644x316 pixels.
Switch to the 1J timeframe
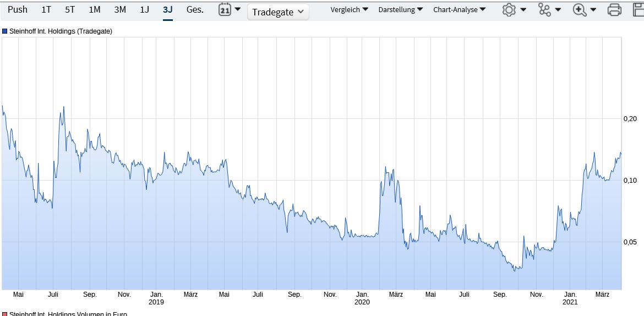[x=144, y=9]
